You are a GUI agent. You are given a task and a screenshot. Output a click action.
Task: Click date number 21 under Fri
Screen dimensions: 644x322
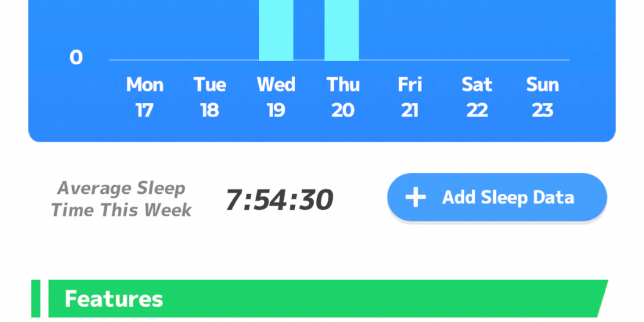click(410, 111)
